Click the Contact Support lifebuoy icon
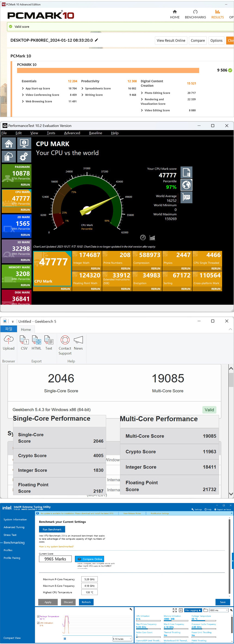 tap(65, 340)
